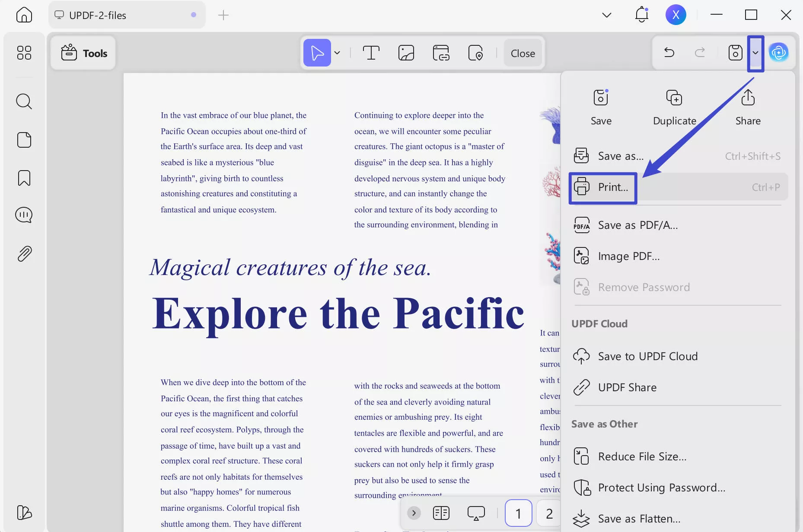Click the Close editing button

[523, 53]
